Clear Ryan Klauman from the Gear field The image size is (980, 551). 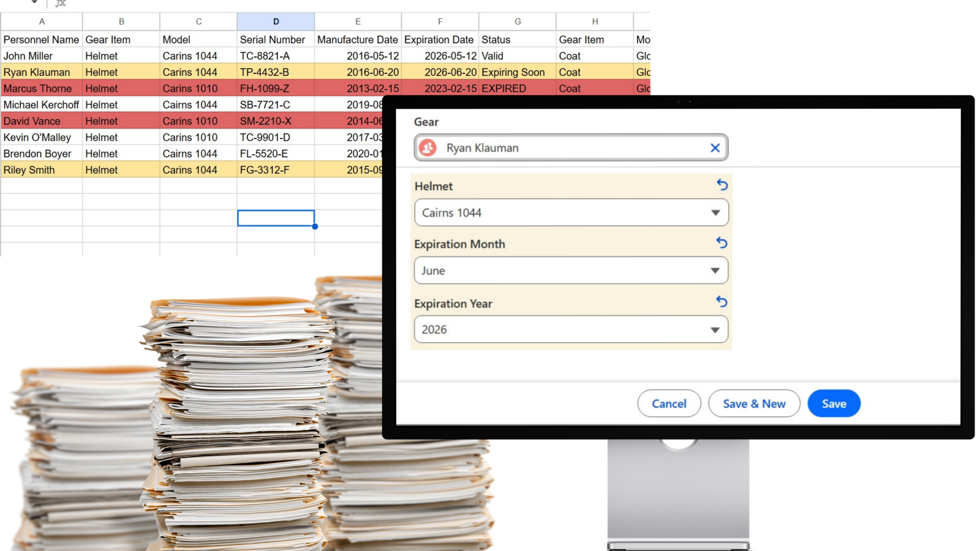(x=715, y=148)
